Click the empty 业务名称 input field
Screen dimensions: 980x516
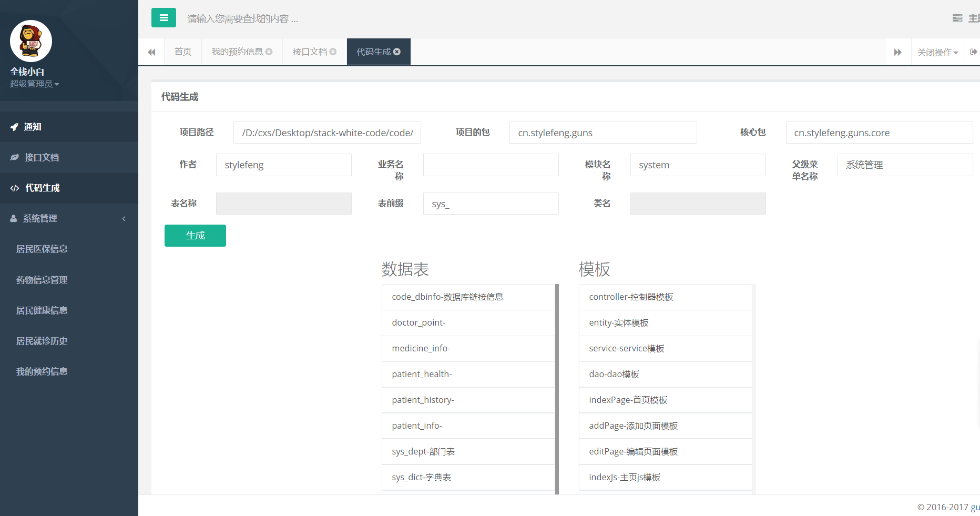[x=491, y=165]
